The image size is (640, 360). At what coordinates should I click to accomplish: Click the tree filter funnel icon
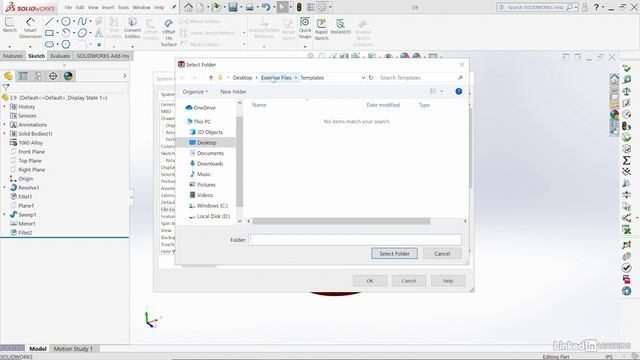[x=6, y=87]
